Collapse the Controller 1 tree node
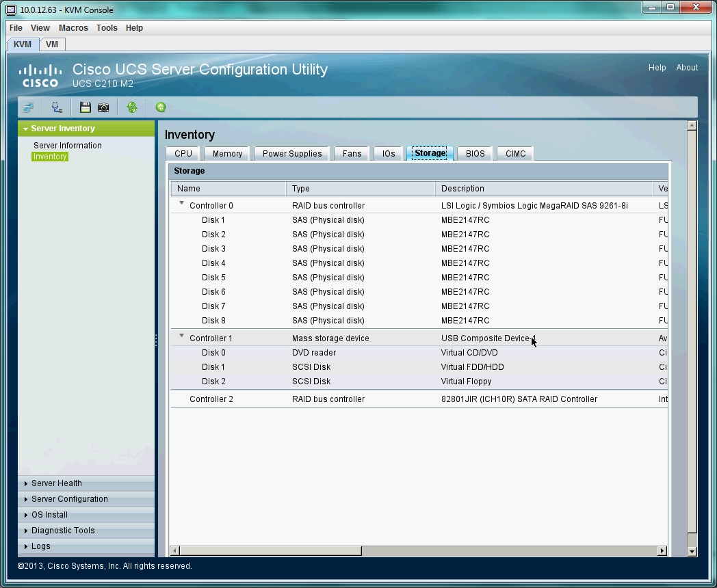Viewport: 717px width, 588px height. pyautogui.click(x=181, y=336)
